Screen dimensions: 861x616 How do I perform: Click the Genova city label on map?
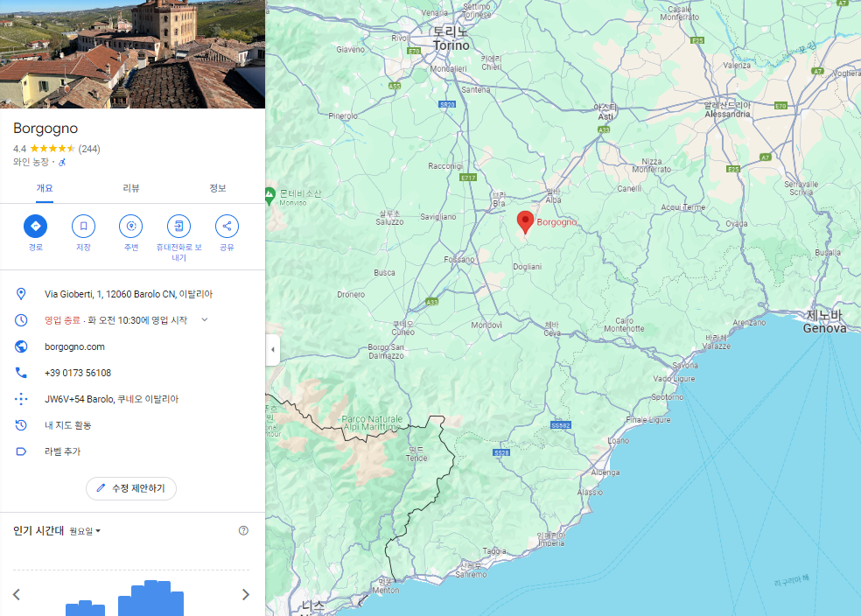[824, 322]
